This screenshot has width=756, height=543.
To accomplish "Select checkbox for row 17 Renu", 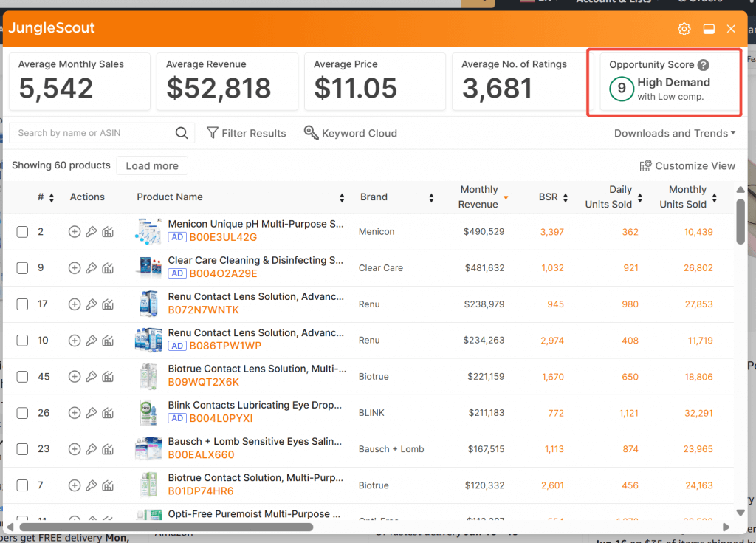I will click(x=22, y=304).
